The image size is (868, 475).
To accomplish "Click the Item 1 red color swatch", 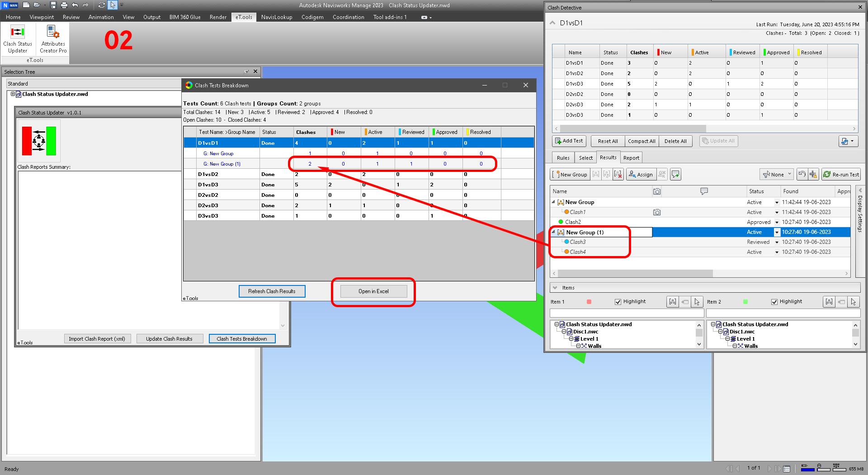I will click(x=589, y=302).
